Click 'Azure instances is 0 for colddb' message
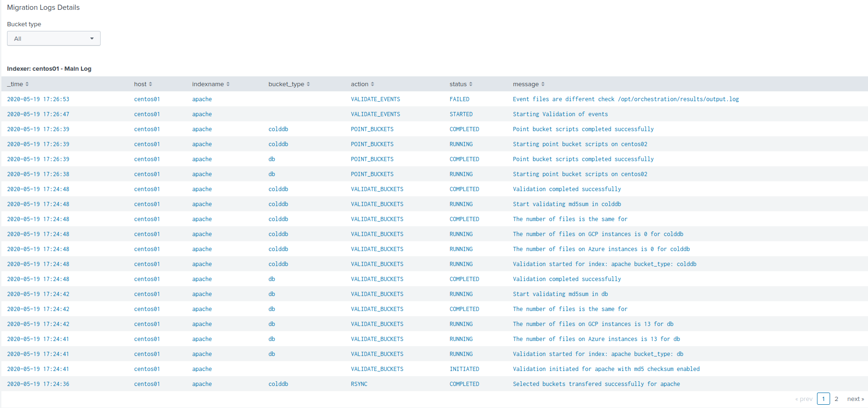 click(601, 249)
